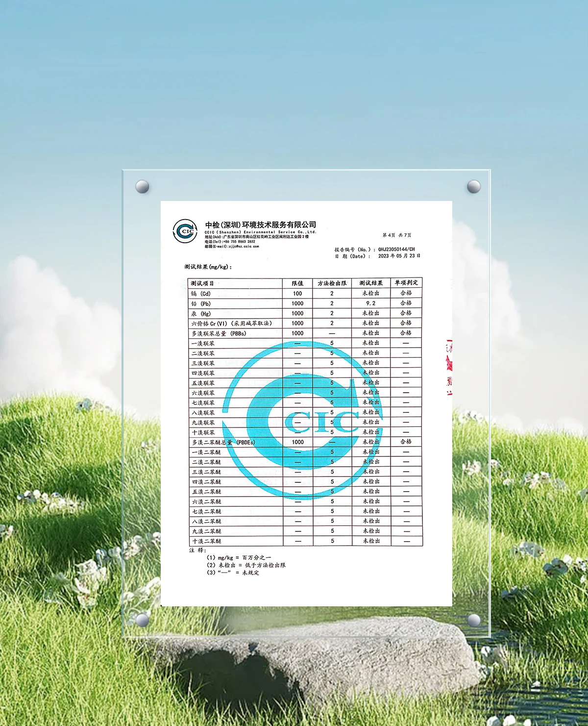Click the 方法检出限 column header
Image resolution: width=588 pixels, height=726 pixels.
coord(332,283)
